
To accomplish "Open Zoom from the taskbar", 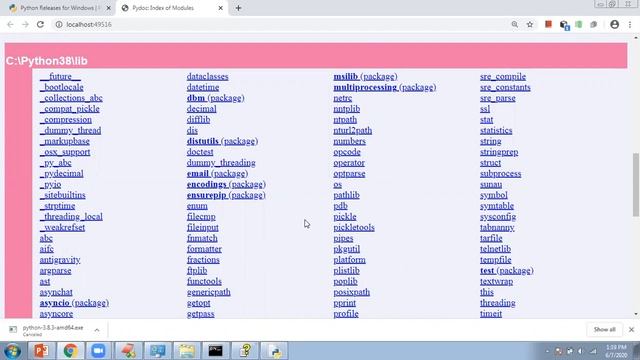I will point(98,351).
